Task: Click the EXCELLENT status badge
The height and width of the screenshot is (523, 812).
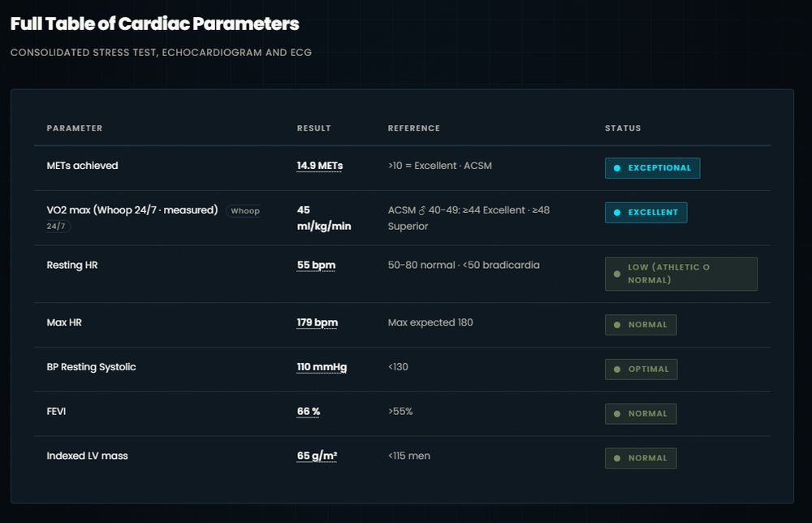Action: [646, 212]
